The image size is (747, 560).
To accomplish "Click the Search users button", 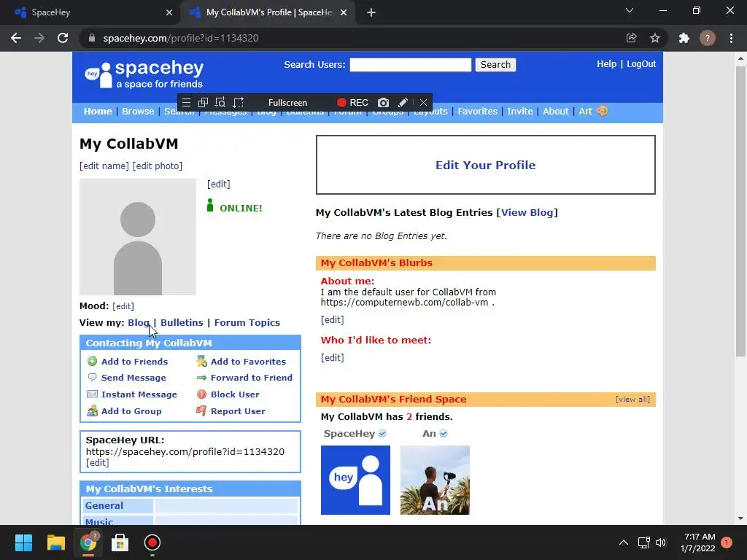I will [x=495, y=65].
